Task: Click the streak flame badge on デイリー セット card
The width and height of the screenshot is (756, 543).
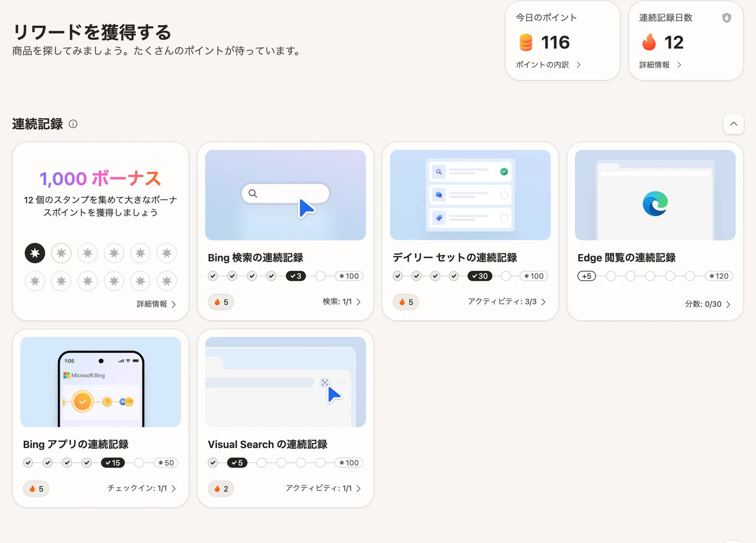Action: click(x=406, y=302)
